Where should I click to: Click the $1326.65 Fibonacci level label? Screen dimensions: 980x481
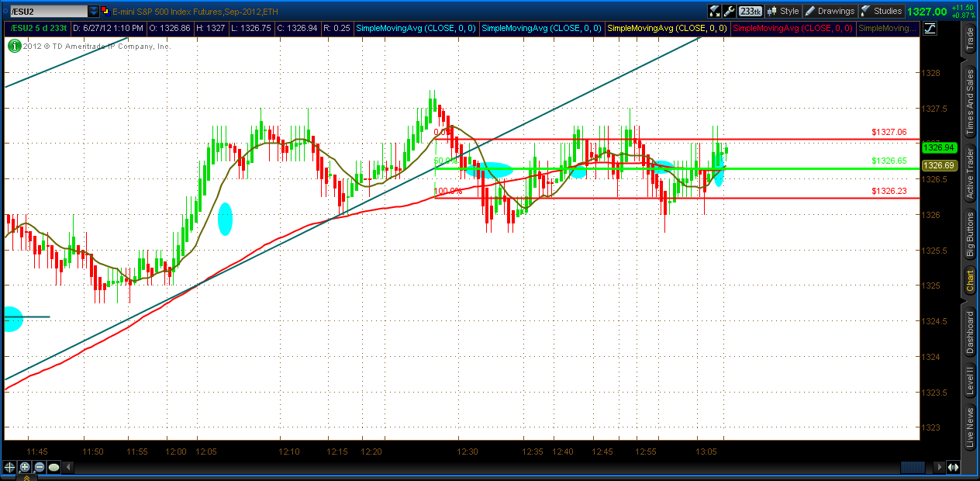[x=889, y=161]
